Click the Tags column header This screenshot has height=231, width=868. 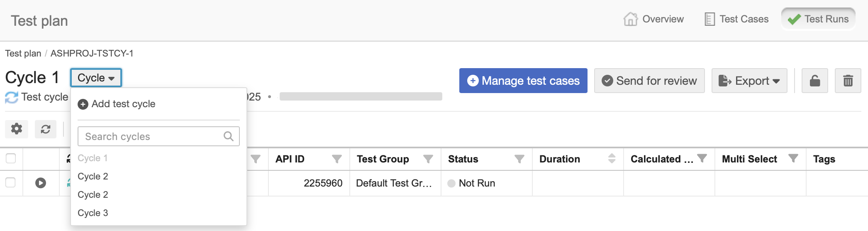[x=824, y=159]
